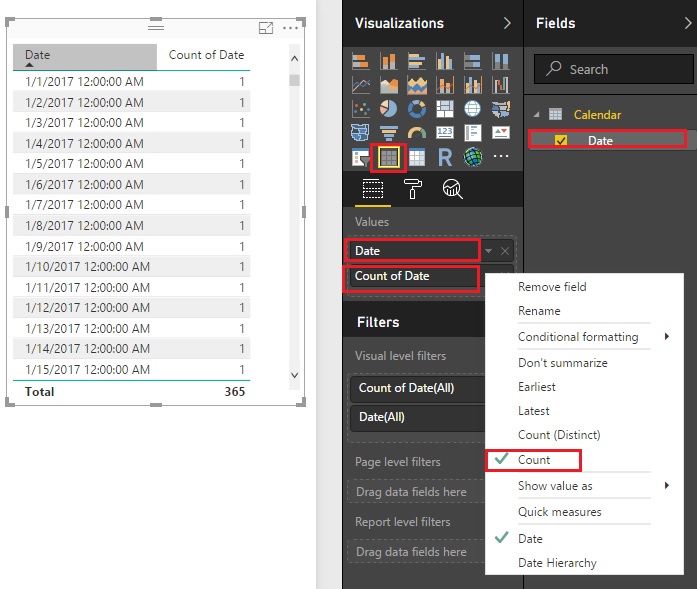Open the Format paint roller tab

413,189
